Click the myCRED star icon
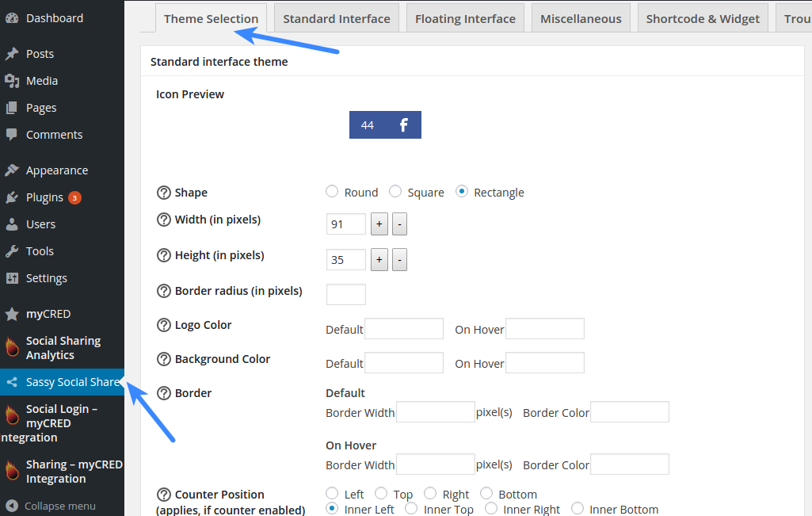Screen dimensions: 812x516 [x=14, y=313]
